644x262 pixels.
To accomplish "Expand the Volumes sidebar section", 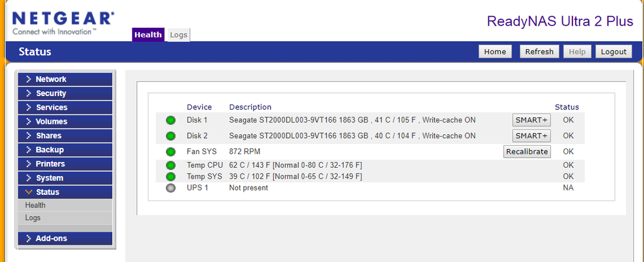I will tap(65, 121).
